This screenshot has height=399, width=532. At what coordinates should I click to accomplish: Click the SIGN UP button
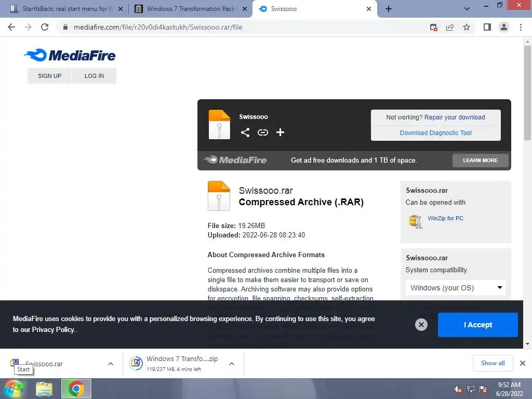click(x=49, y=76)
